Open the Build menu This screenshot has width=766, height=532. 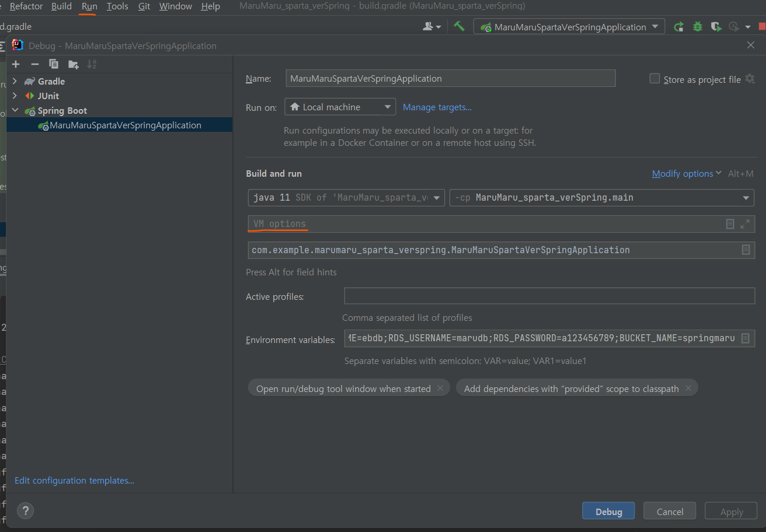point(61,6)
